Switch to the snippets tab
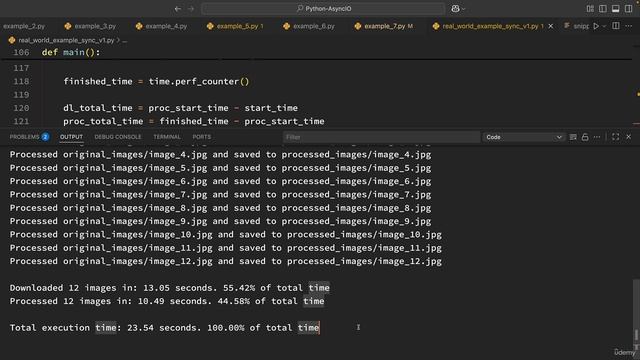This screenshot has width=640, height=360. click(x=576, y=26)
